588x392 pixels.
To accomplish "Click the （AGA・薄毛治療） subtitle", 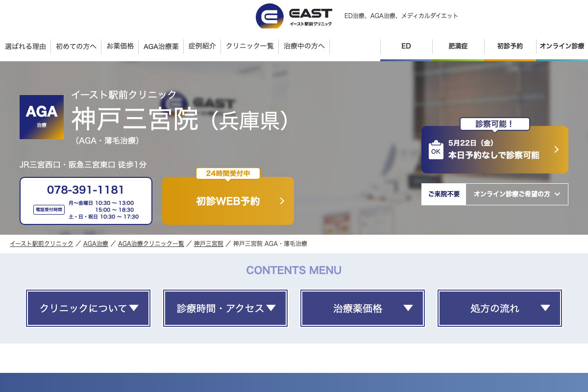I will pos(108,141).
